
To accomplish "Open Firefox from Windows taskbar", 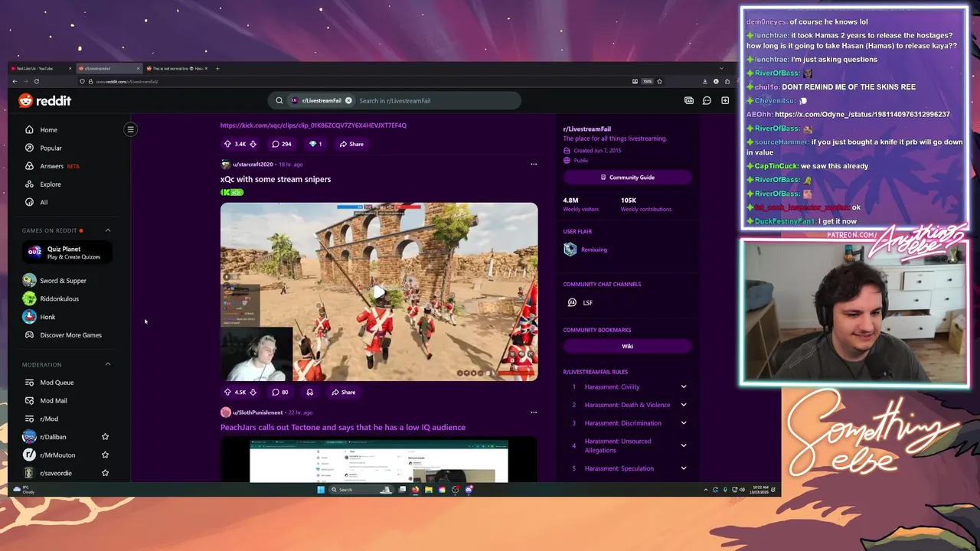I will [x=415, y=490].
